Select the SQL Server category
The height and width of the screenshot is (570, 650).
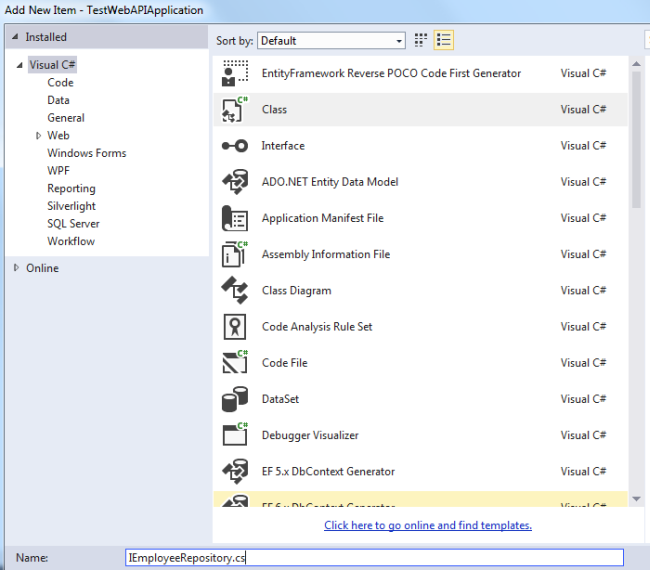73,224
